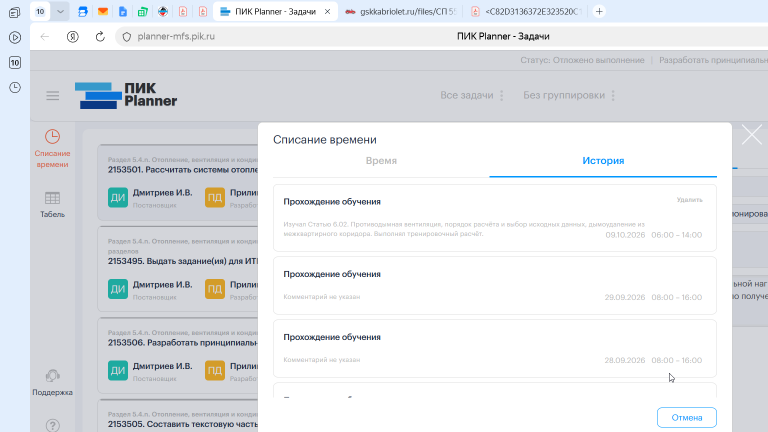768x432 pixels.
Task: Click the question mark help icon
Action: 52,425
